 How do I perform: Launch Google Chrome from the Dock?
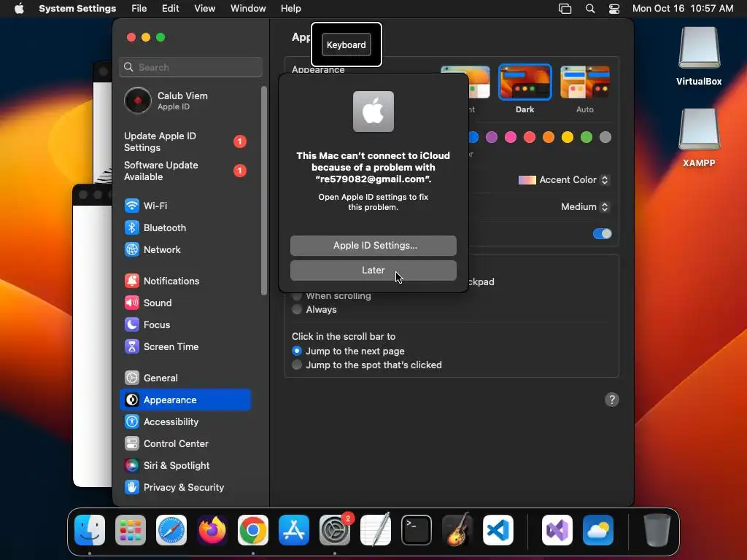(x=253, y=530)
